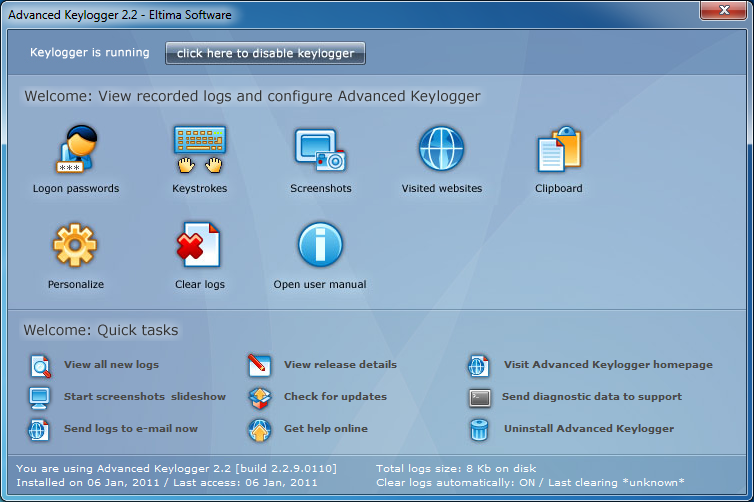The image size is (754, 502).
Task: Visit Advanced Keylogger homepage link
Action: (x=608, y=364)
